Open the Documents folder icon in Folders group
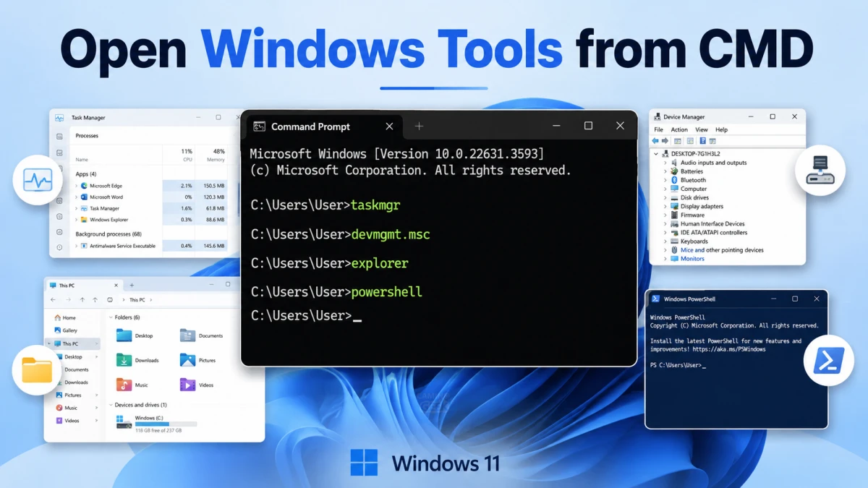 point(188,335)
